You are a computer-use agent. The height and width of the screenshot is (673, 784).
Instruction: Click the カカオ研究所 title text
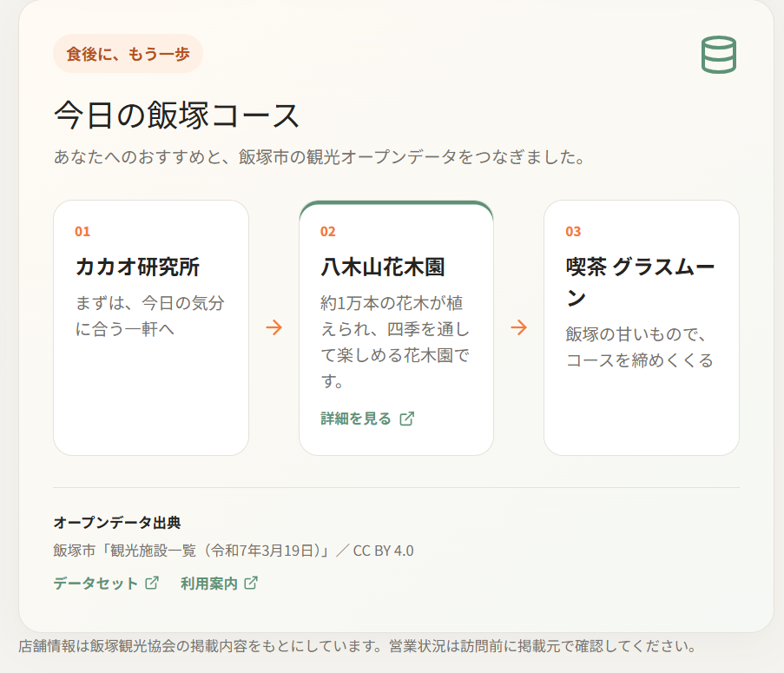coord(137,267)
